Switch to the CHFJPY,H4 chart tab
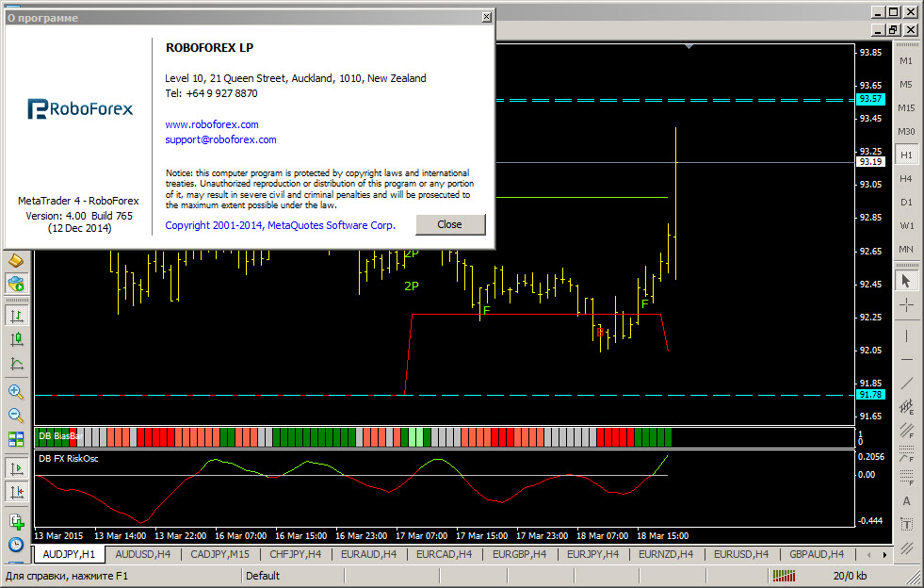924x588 pixels. pyautogui.click(x=295, y=554)
